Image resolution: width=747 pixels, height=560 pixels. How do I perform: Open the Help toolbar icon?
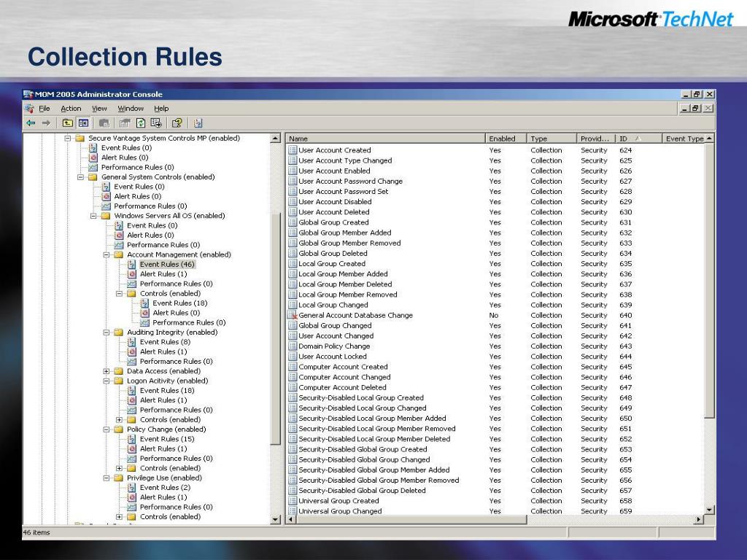click(x=177, y=122)
